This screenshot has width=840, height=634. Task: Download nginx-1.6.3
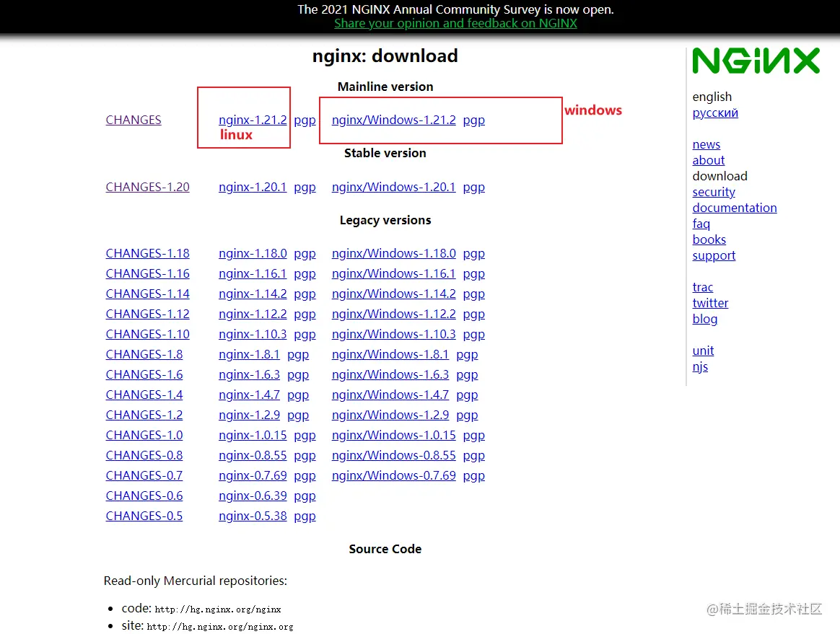[x=249, y=375]
